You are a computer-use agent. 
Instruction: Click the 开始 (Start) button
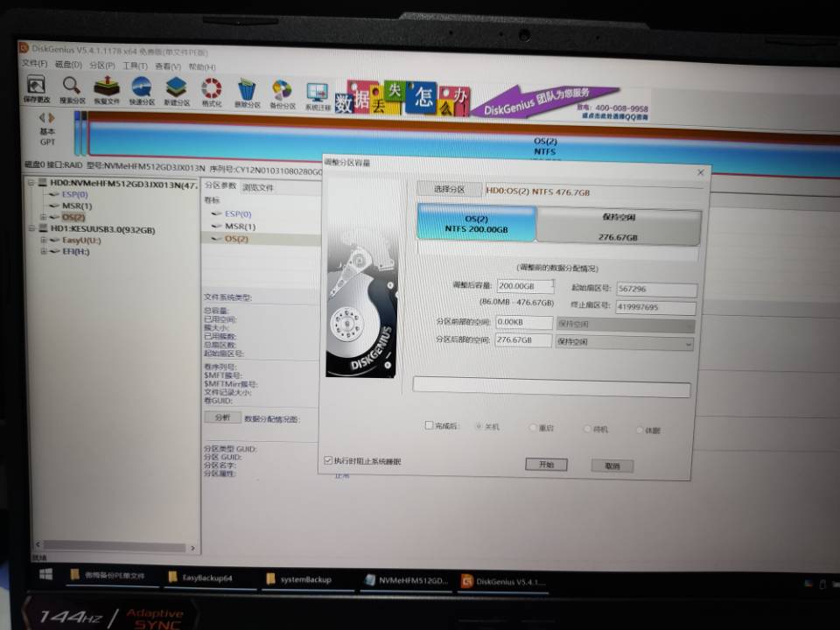click(546, 464)
